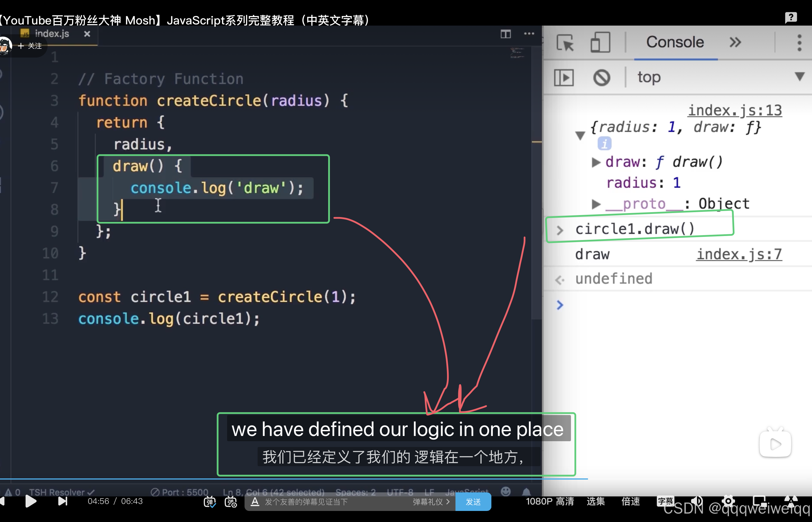Click the video title text at top
The image size is (812, 522).
185,20
